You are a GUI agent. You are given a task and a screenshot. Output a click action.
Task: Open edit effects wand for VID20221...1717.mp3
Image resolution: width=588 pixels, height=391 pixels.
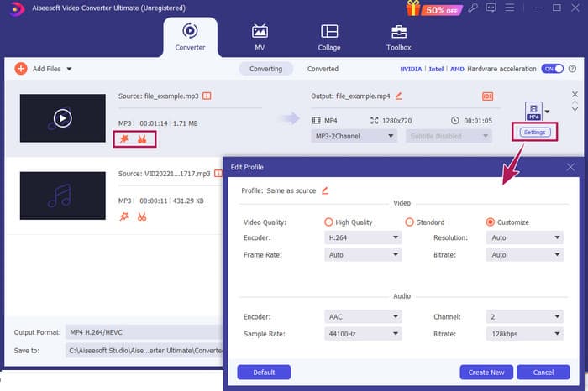pyautogui.click(x=124, y=216)
